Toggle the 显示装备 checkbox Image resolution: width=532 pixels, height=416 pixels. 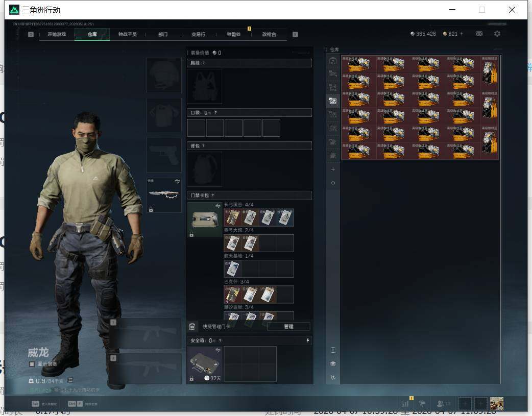[32, 364]
